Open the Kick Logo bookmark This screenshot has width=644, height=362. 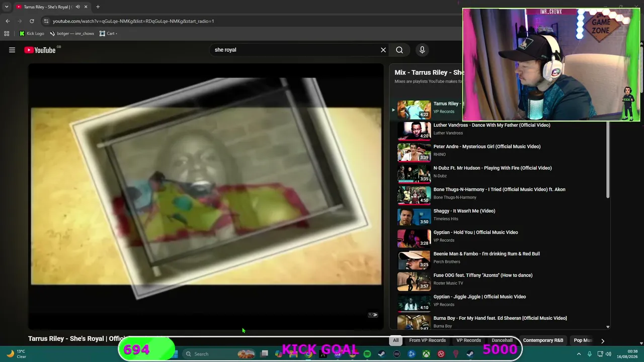pyautogui.click(x=32, y=34)
